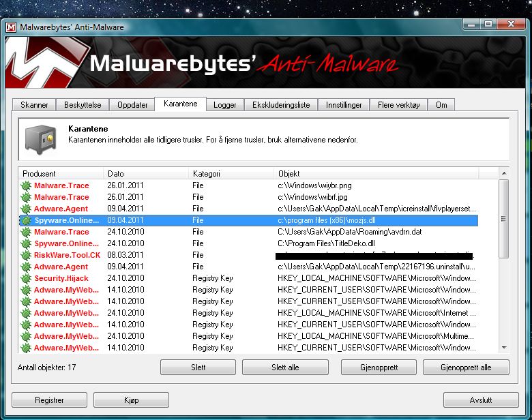532x420 pixels.
Task: Click the Gjenopprett button
Action: click(379, 367)
